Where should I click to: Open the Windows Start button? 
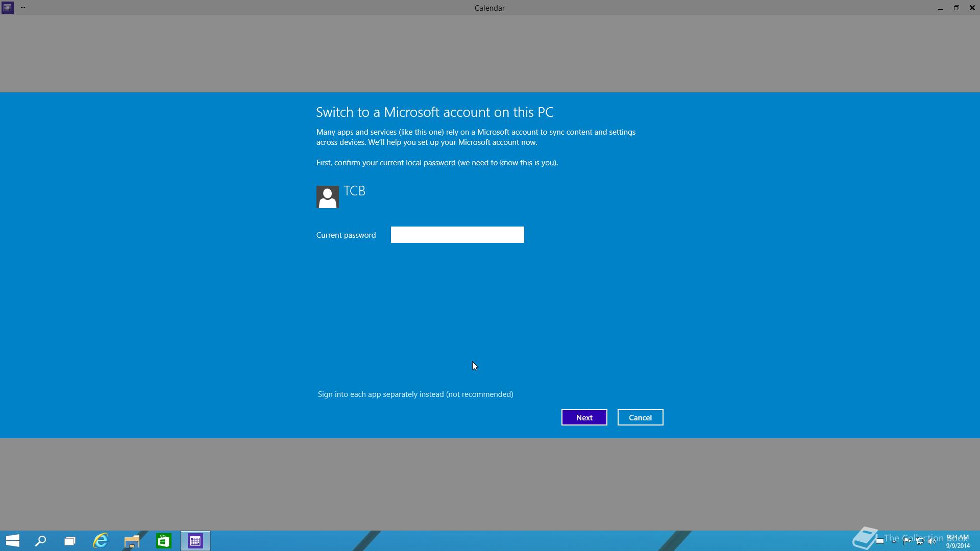pyautogui.click(x=13, y=541)
